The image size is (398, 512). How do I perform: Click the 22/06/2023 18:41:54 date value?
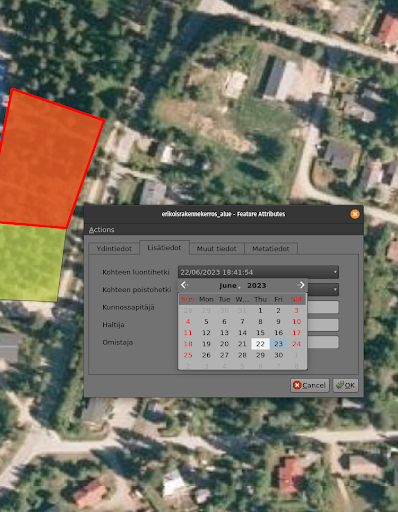pyautogui.click(x=217, y=272)
